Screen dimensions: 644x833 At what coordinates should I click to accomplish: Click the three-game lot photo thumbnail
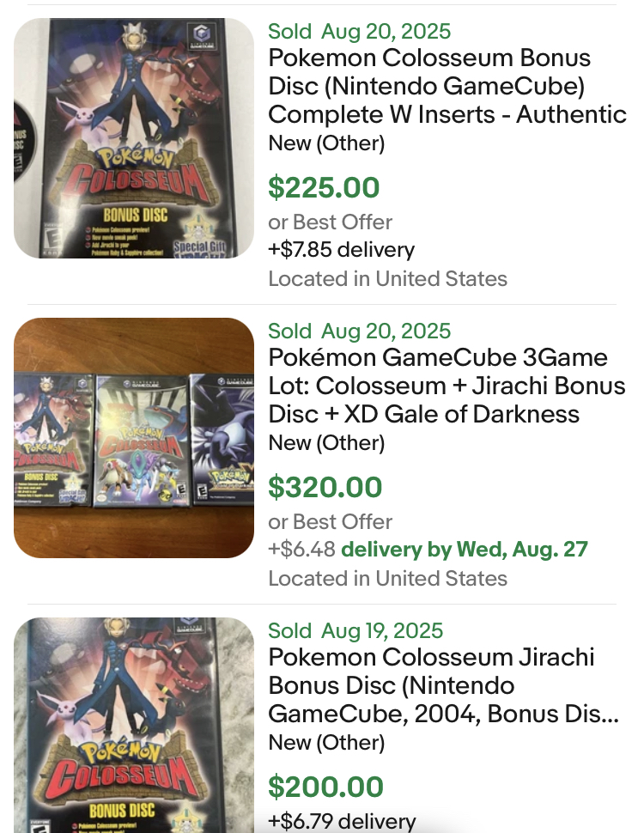(134, 438)
